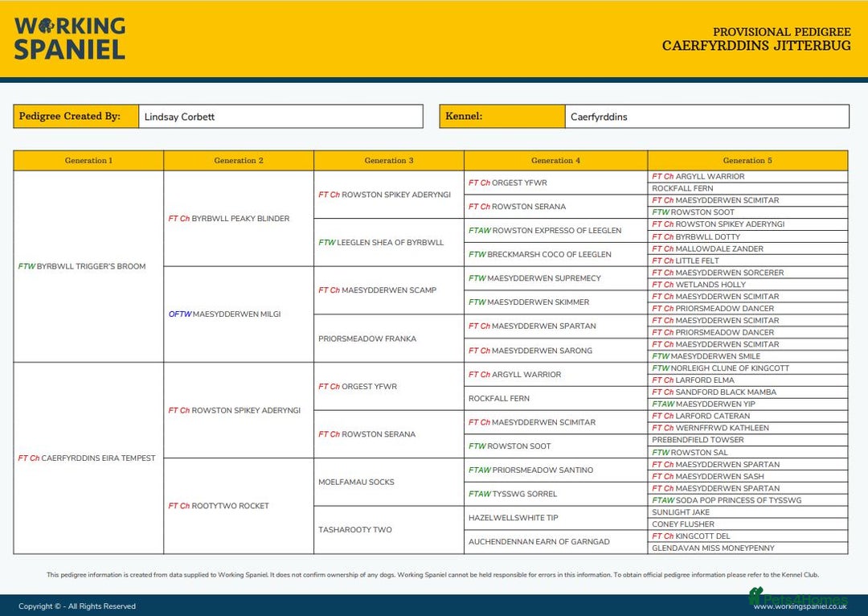Viewport: 868px width, 616px height.
Task: Click the 'Kennel:' label
Action: pyautogui.click(x=502, y=117)
